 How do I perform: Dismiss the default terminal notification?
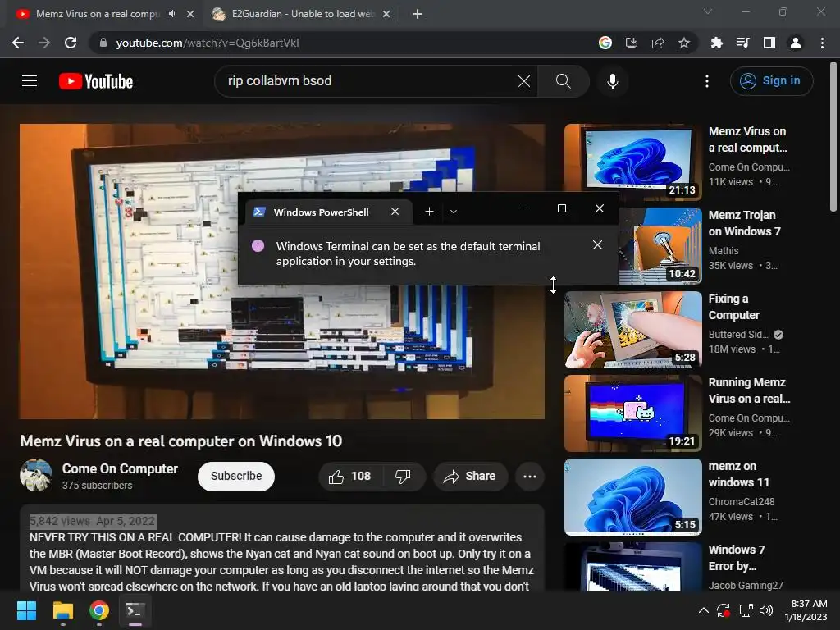(597, 244)
